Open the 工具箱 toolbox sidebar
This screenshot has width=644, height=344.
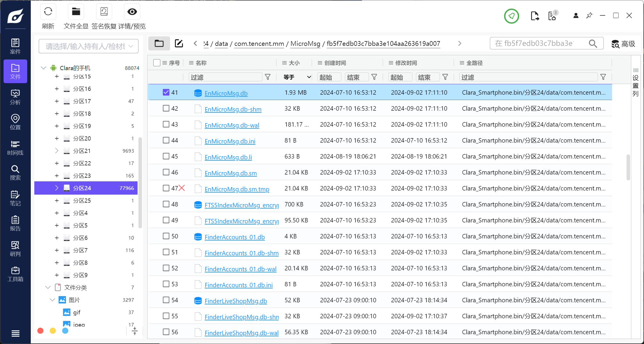[15, 274]
